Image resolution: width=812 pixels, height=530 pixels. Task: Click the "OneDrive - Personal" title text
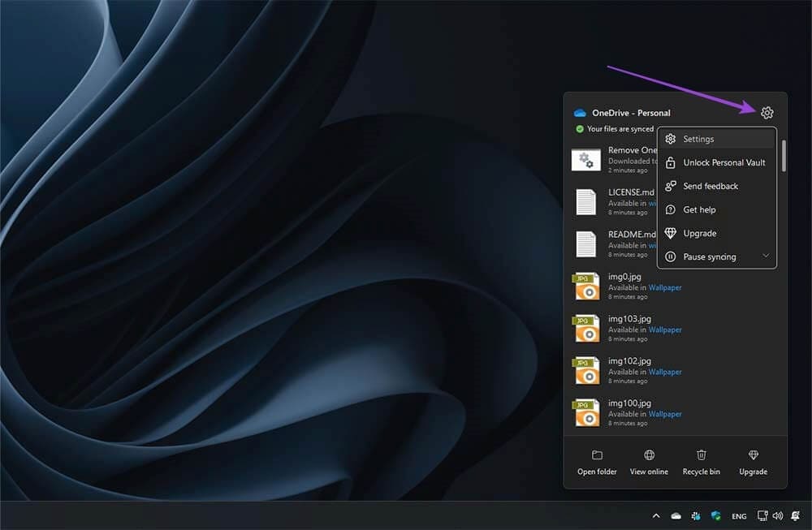[x=631, y=113]
